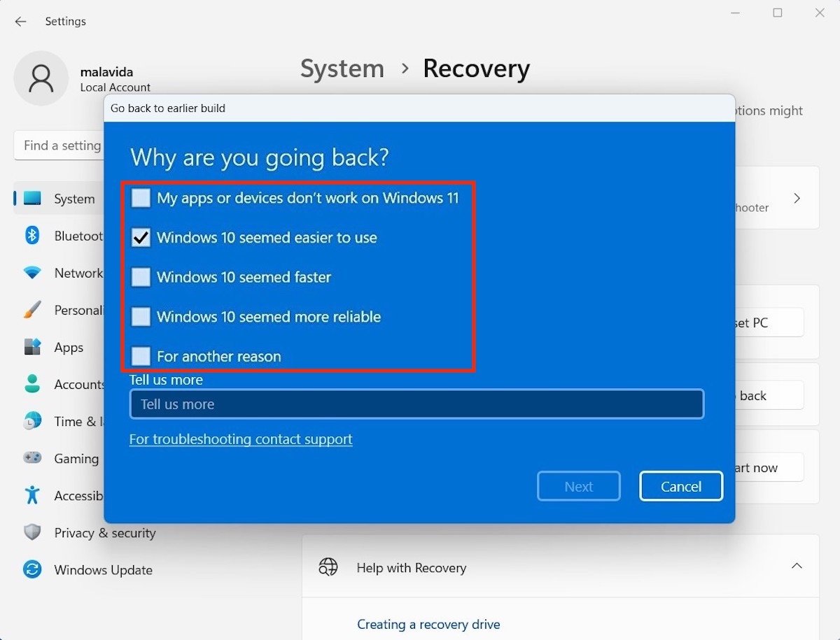Open Windows Update settings
The height and width of the screenshot is (640, 840).
(x=103, y=569)
